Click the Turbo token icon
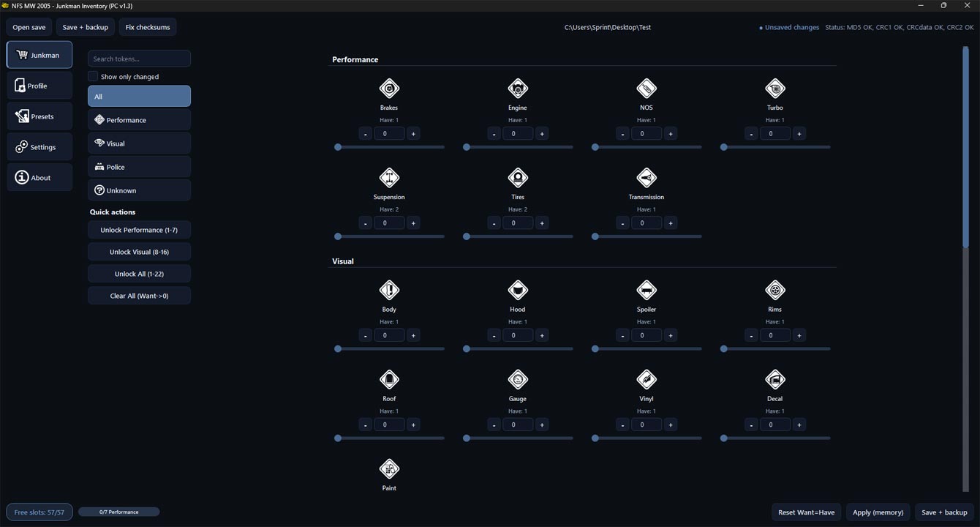Viewport: 980px width, 527px height. coord(774,89)
